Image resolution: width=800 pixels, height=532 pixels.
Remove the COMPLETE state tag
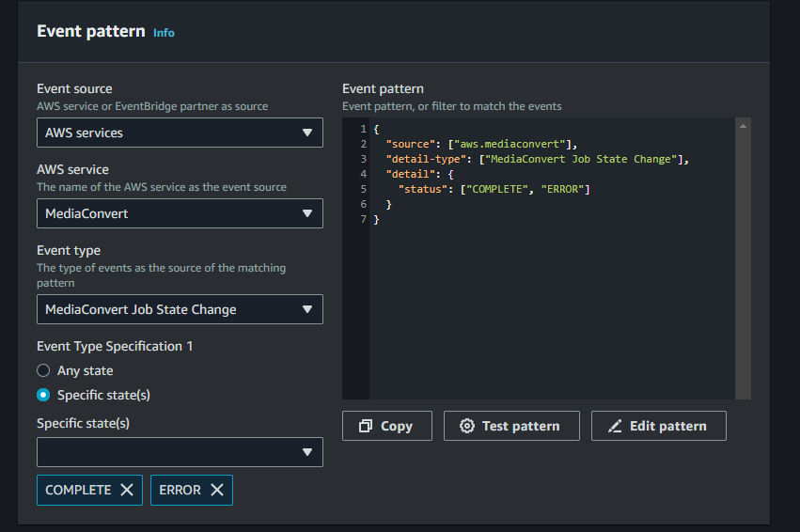127,490
